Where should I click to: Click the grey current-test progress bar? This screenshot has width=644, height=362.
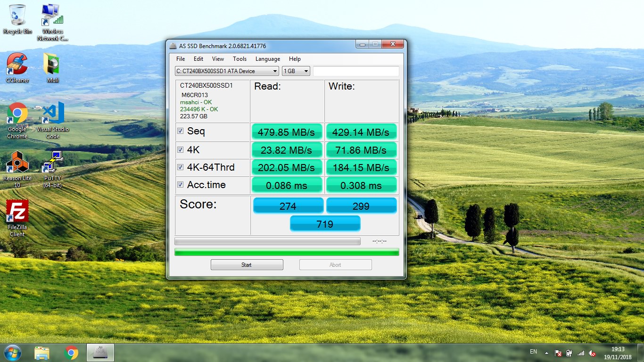(267, 241)
